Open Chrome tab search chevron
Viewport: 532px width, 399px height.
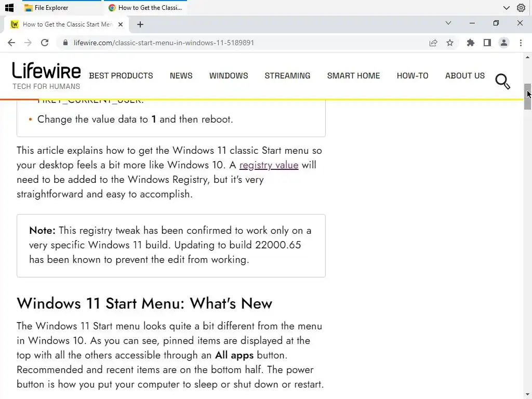(x=448, y=23)
